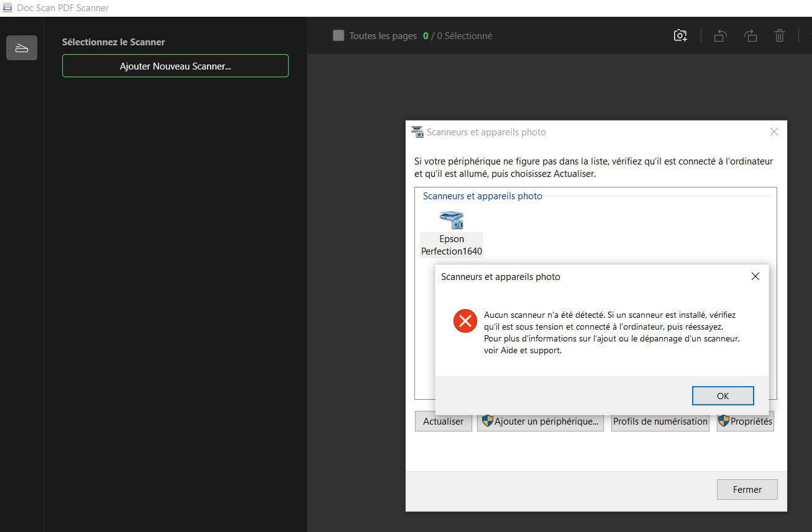Click the Sélectionnez le Scanner heading
Image resolution: width=812 pixels, height=532 pixels.
tap(114, 42)
